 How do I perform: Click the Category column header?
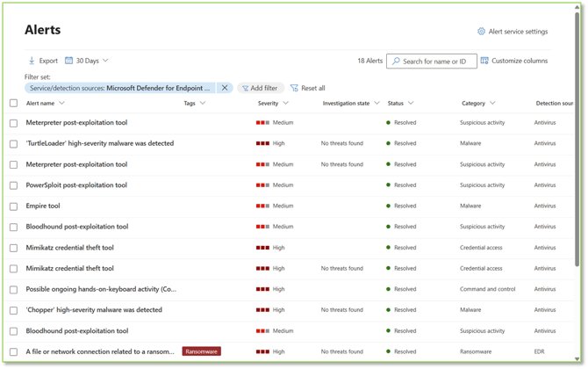tap(473, 104)
